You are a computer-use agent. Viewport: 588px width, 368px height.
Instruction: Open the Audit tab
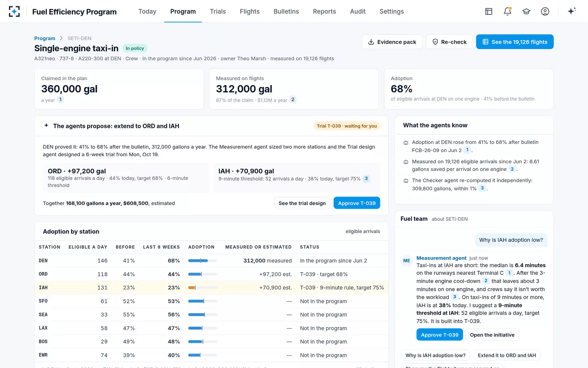358,11
